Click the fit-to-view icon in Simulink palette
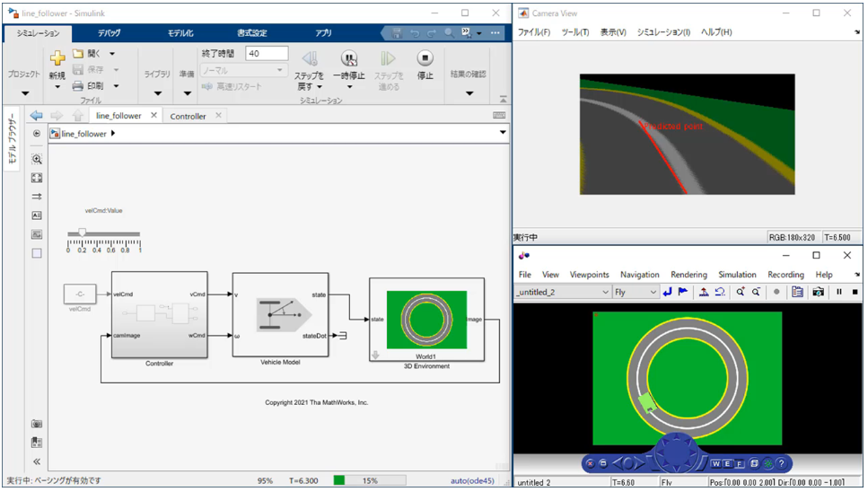The image size is (868, 492). click(37, 178)
